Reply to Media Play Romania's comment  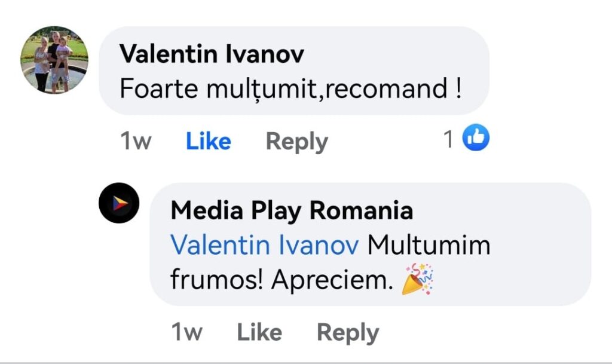(347, 332)
